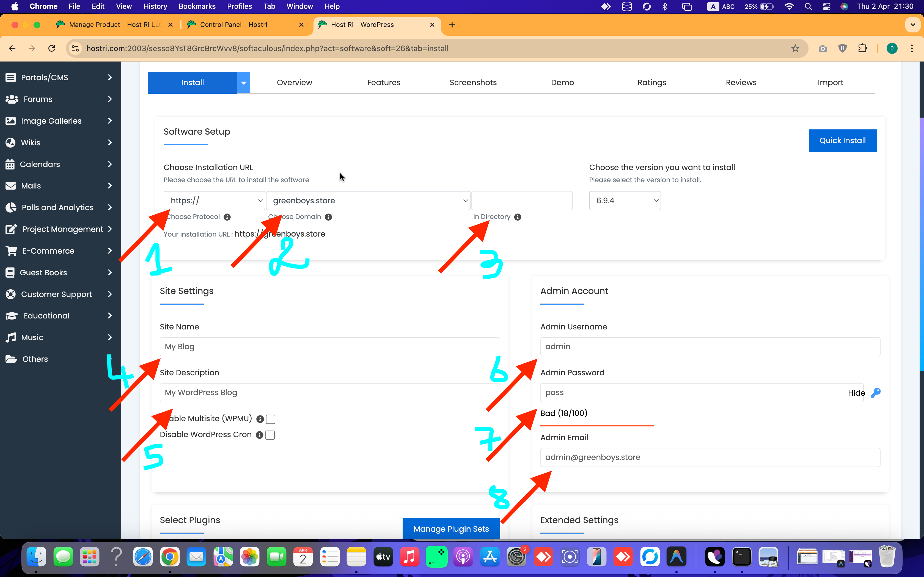Click the Site Name input field
924x577 pixels.
point(329,346)
